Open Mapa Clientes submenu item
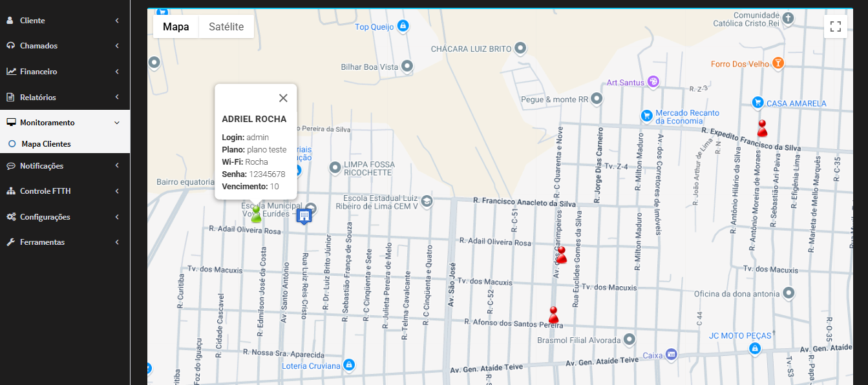Image resolution: width=868 pixels, height=385 pixels. tap(46, 144)
